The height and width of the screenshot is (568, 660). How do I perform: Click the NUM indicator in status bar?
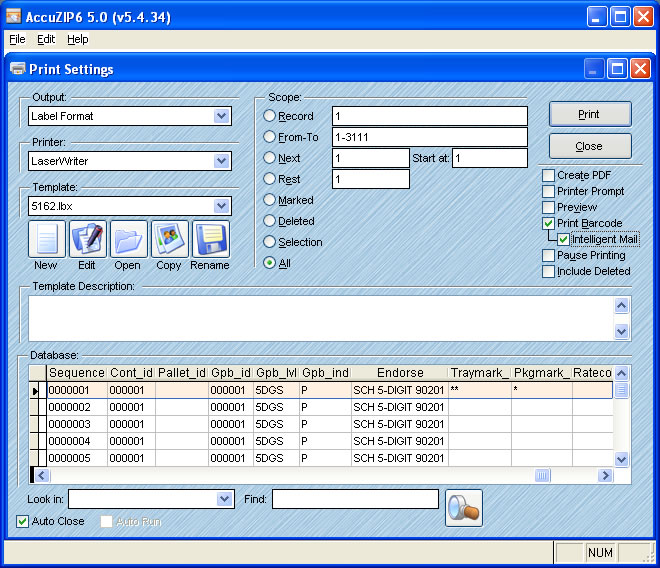600,552
